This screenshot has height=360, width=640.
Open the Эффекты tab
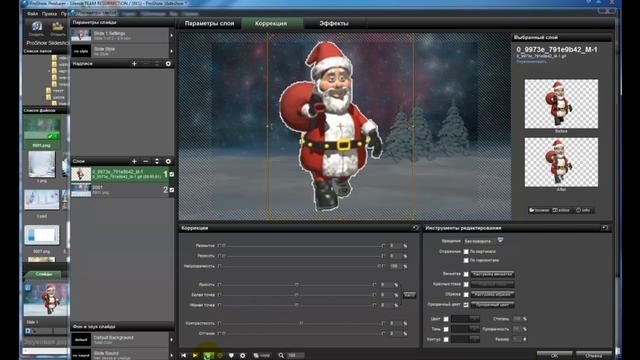pos(334,23)
